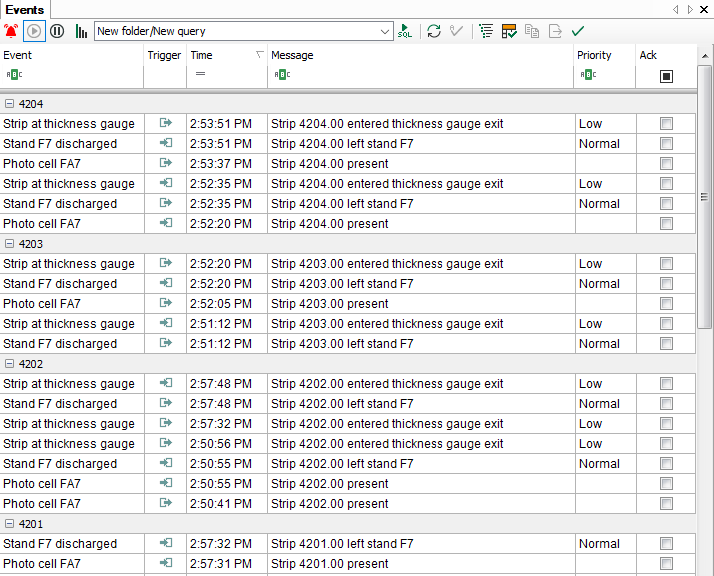Select the Events tab
Image resolution: width=714 pixels, height=576 pixels.
(x=24, y=9)
